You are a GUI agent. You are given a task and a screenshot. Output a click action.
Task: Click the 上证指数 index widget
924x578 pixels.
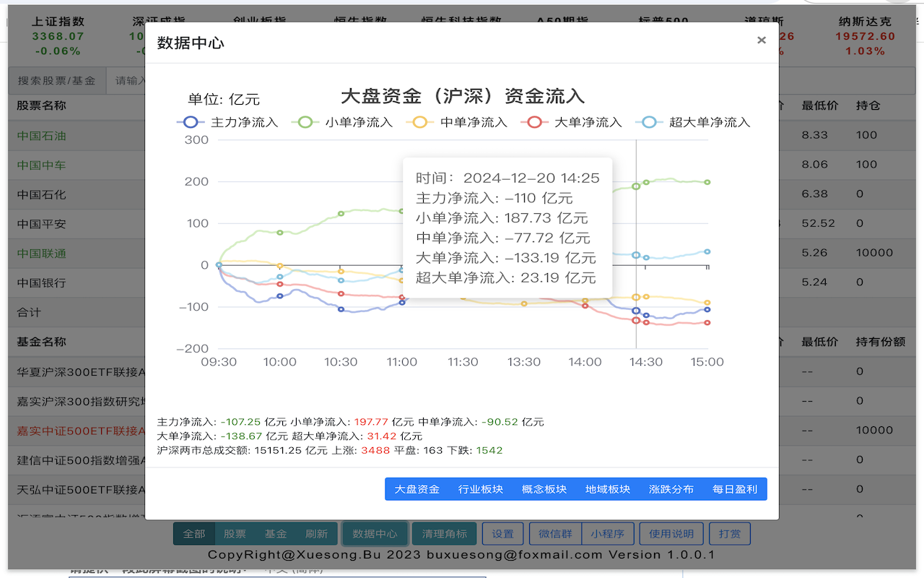pos(58,36)
